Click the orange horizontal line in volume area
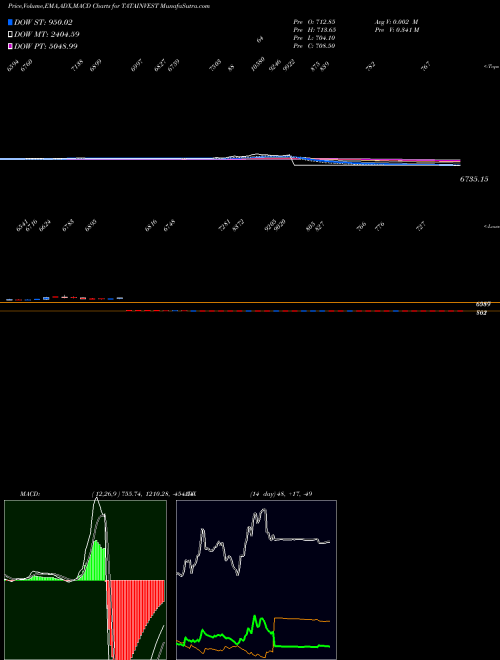This screenshot has width=500, height=660. click(x=250, y=302)
